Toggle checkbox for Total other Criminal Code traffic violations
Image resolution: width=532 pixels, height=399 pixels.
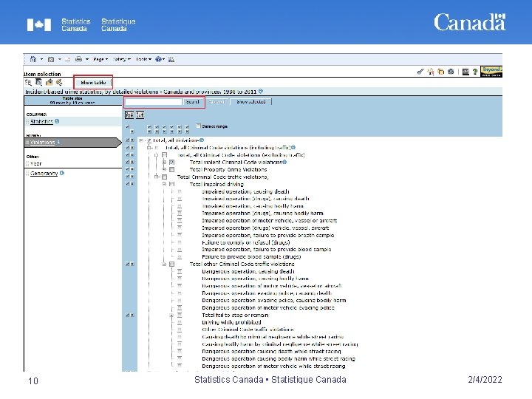tap(171, 265)
